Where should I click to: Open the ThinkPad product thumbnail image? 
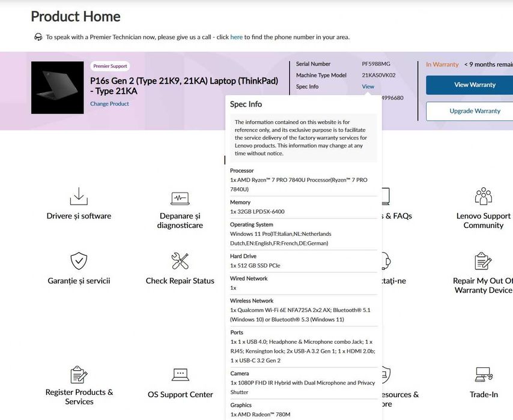tap(57, 88)
